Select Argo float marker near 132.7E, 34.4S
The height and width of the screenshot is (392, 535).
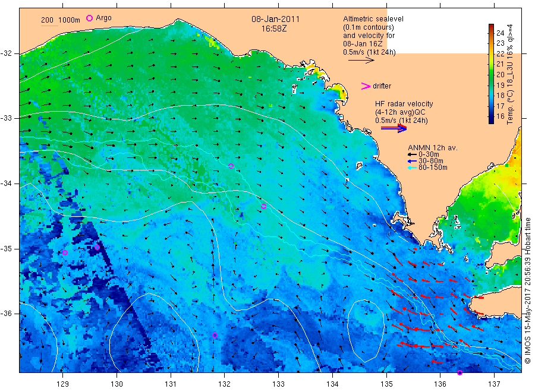(x=263, y=206)
